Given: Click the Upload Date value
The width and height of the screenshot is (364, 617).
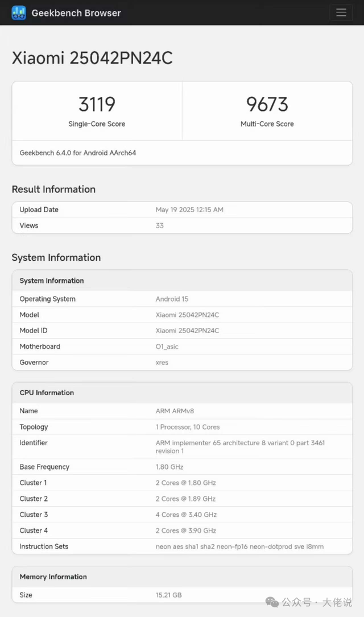Looking at the screenshot, I should [189, 210].
